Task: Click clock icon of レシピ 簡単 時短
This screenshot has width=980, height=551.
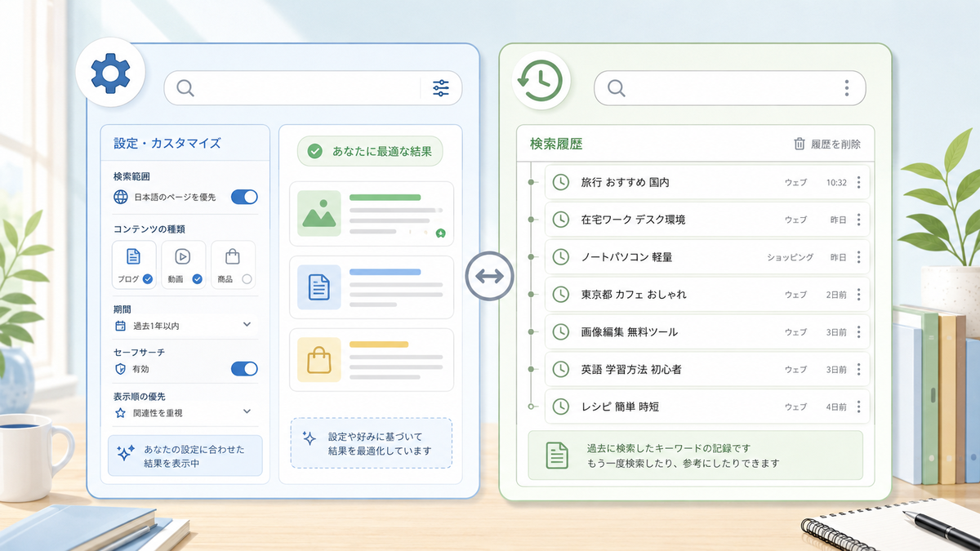Action: point(560,406)
